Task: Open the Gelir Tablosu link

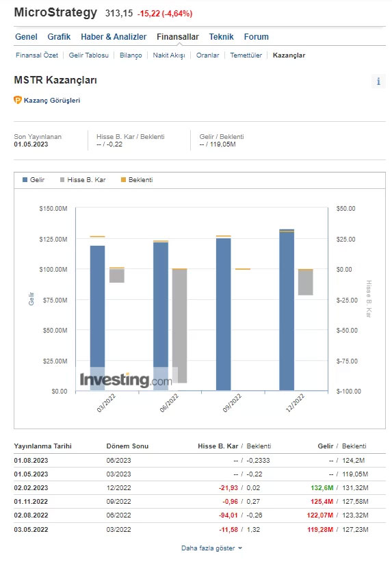Action: pyautogui.click(x=88, y=55)
